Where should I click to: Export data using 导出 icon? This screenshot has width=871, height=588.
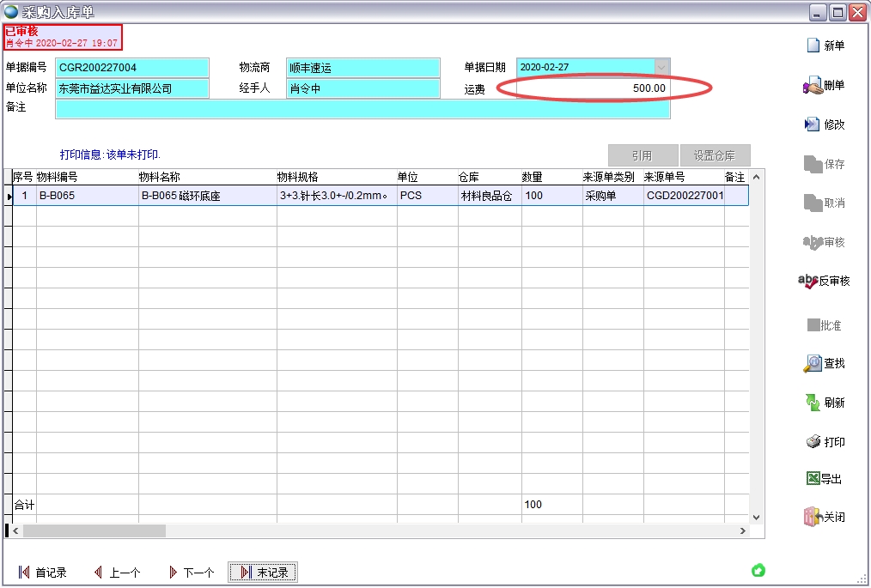coord(813,479)
